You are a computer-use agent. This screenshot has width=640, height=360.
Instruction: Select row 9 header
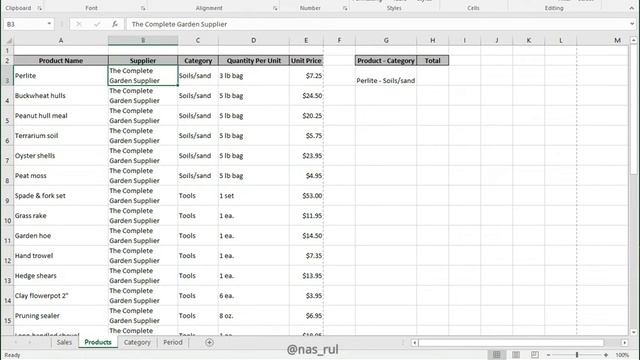[x=7, y=196]
